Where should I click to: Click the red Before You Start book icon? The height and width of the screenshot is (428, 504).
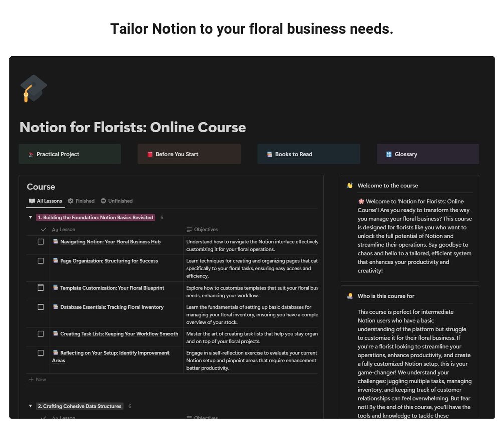tap(150, 154)
